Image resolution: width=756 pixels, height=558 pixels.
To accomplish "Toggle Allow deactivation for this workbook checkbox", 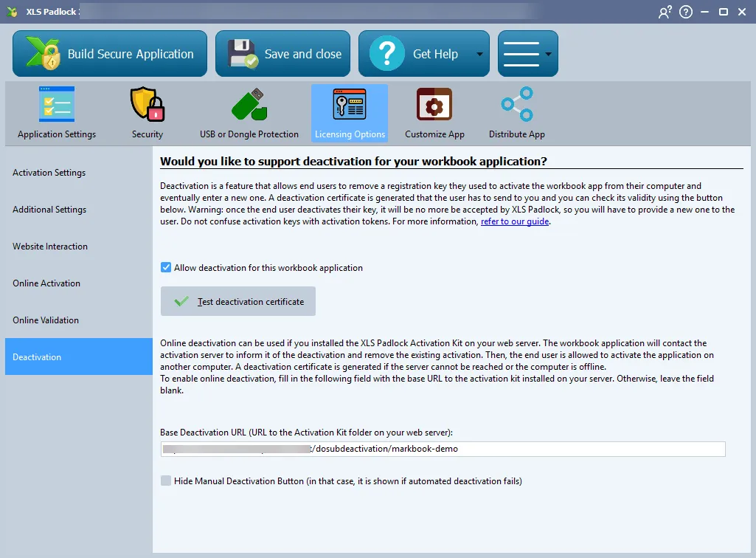I will [166, 267].
